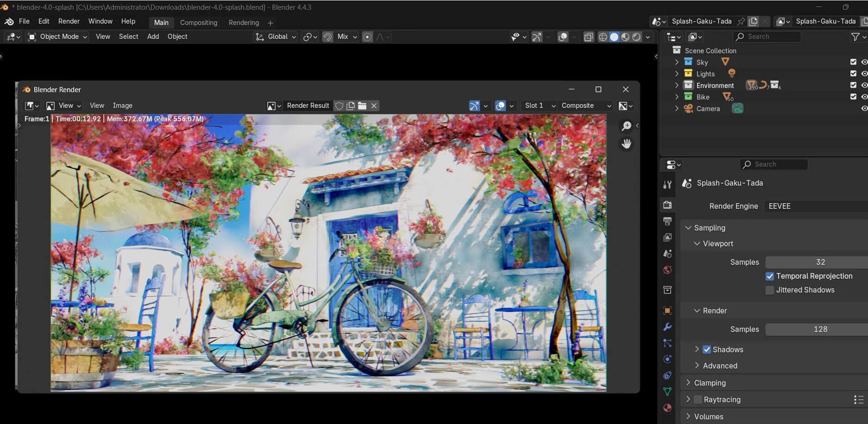Image resolution: width=868 pixels, height=424 pixels.
Task: Hide the Sky collection with eye icon
Action: tap(864, 62)
